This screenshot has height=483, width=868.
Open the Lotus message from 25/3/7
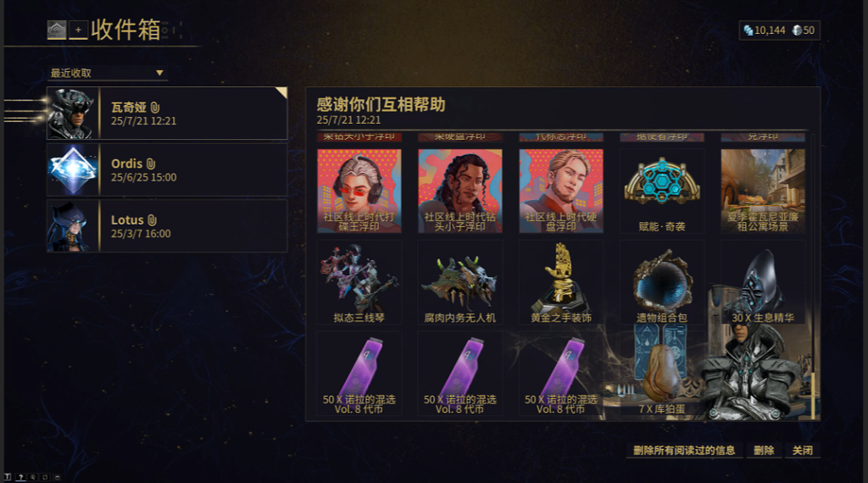[x=167, y=226]
